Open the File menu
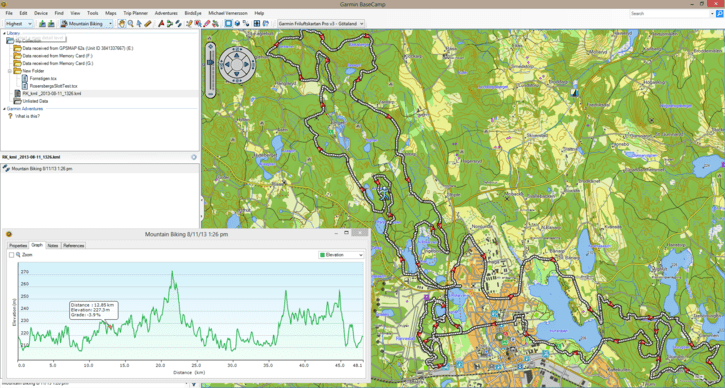 (9, 13)
